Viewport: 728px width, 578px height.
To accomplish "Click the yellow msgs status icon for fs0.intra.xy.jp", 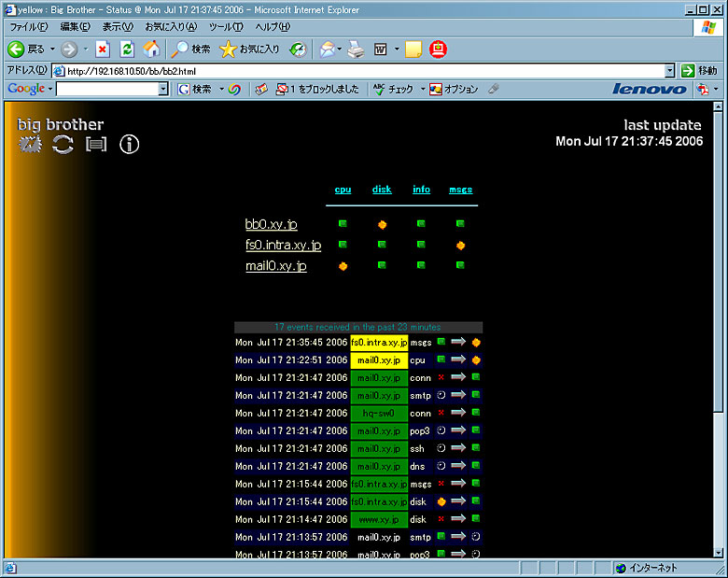I will 460,246.
